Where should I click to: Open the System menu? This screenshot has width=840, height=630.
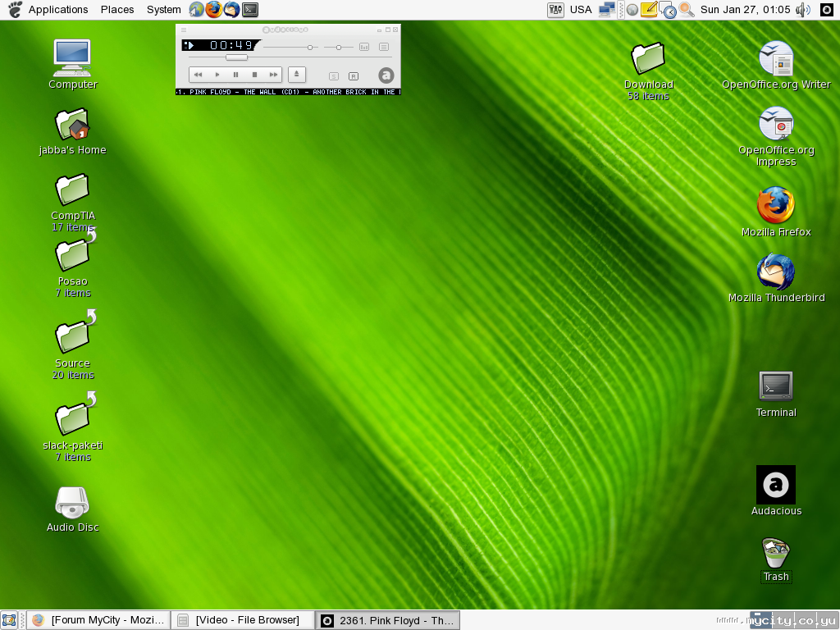point(163,10)
